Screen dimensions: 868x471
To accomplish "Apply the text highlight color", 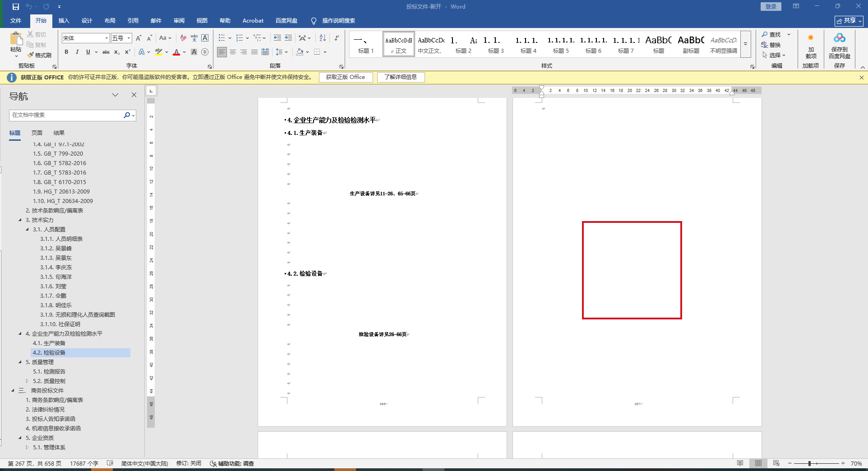I will click(158, 52).
